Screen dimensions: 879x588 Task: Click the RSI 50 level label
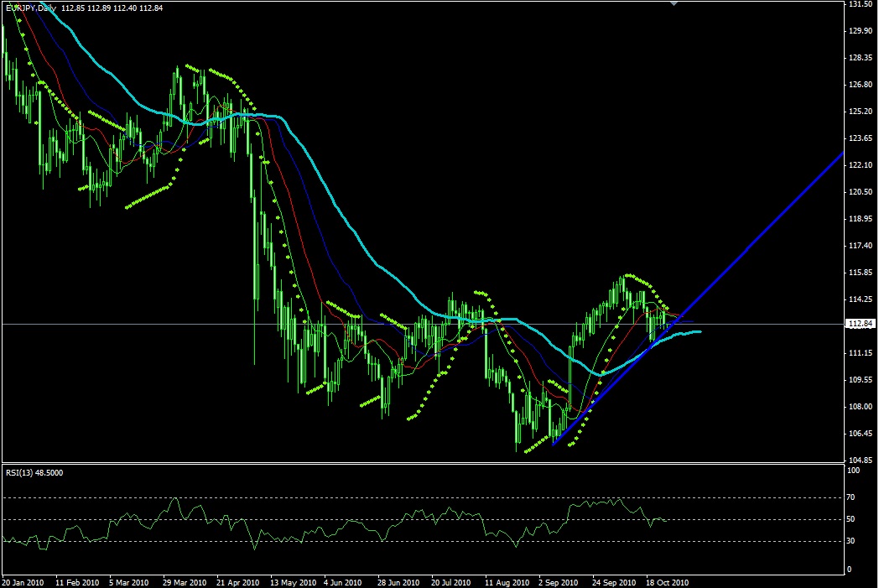(851, 519)
